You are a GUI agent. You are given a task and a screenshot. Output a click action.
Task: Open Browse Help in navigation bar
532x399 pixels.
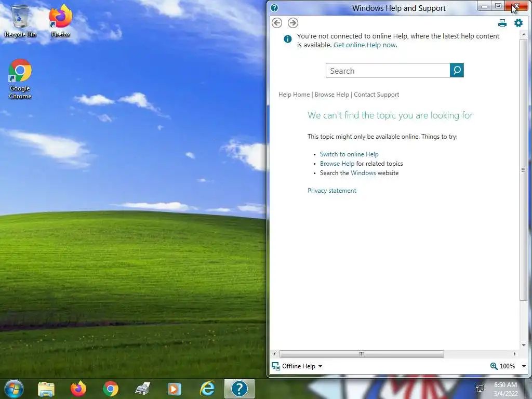point(332,95)
